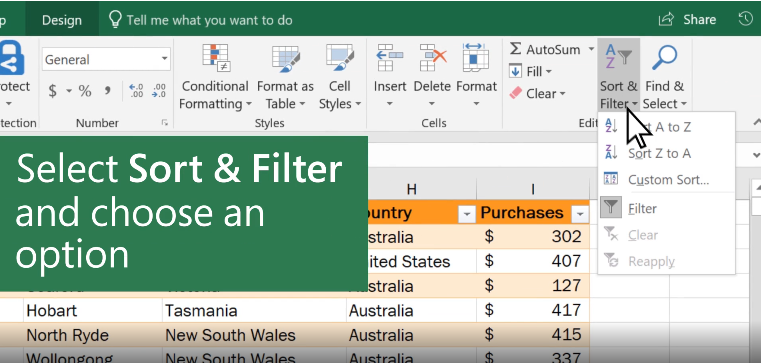
Task: Click the greyed-out Clear filter menu entry
Action: (666, 235)
